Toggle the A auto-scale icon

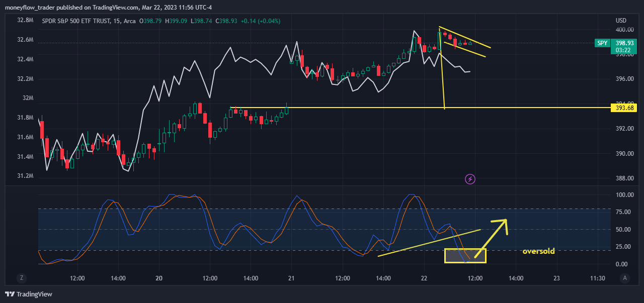624,278
